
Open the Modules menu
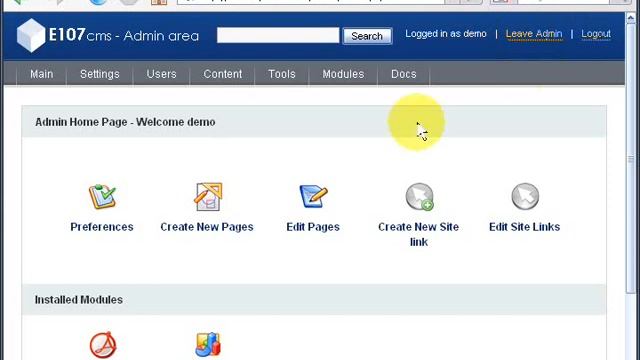pyautogui.click(x=343, y=74)
